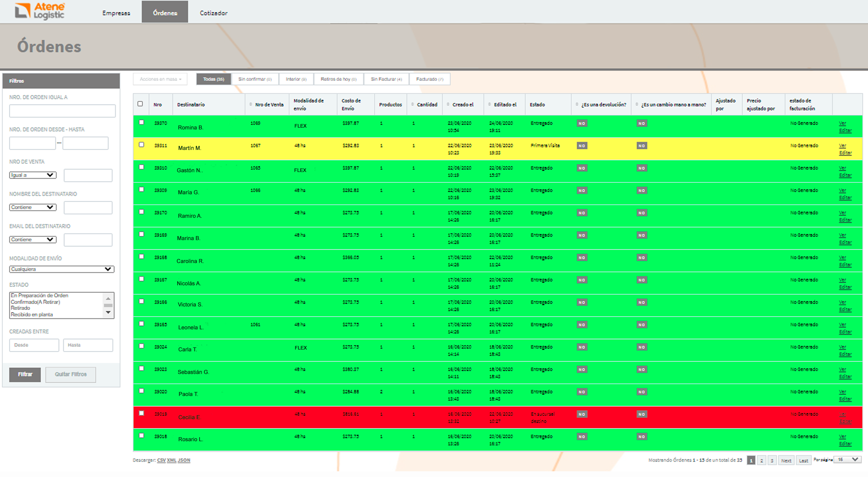The width and height of the screenshot is (868, 477).
Task: Download orders as CSV
Action: pos(162,460)
